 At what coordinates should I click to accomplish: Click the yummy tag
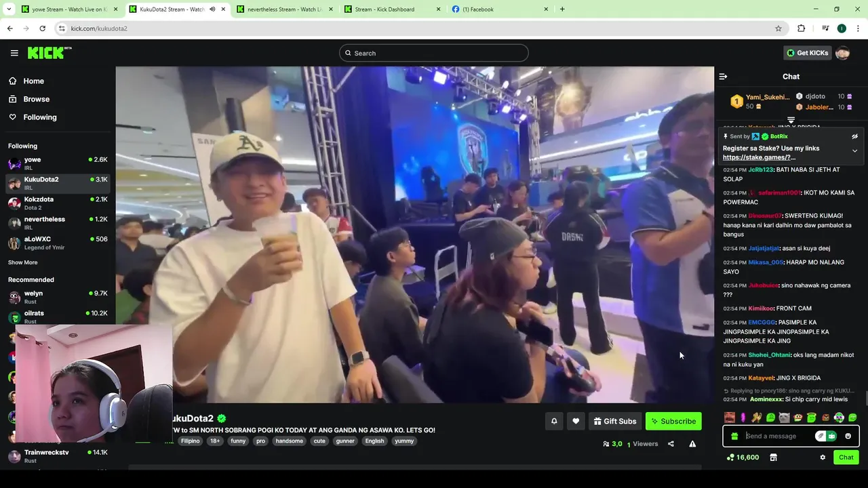[404, 441]
